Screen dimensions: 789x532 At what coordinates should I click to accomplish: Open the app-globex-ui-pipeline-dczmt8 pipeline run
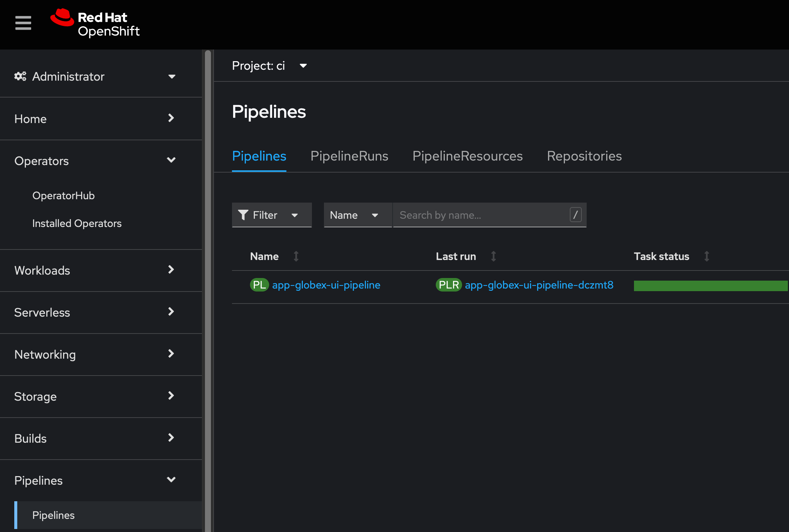pyautogui.click(x=539, y=285)
